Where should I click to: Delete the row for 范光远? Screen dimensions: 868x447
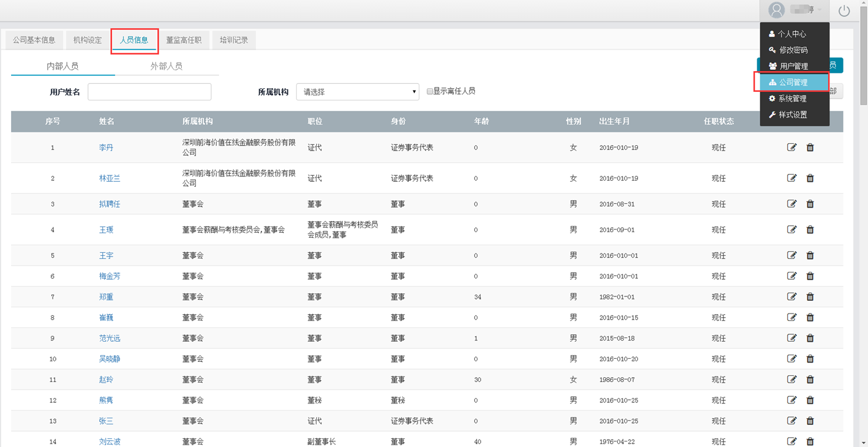(810, 338)
